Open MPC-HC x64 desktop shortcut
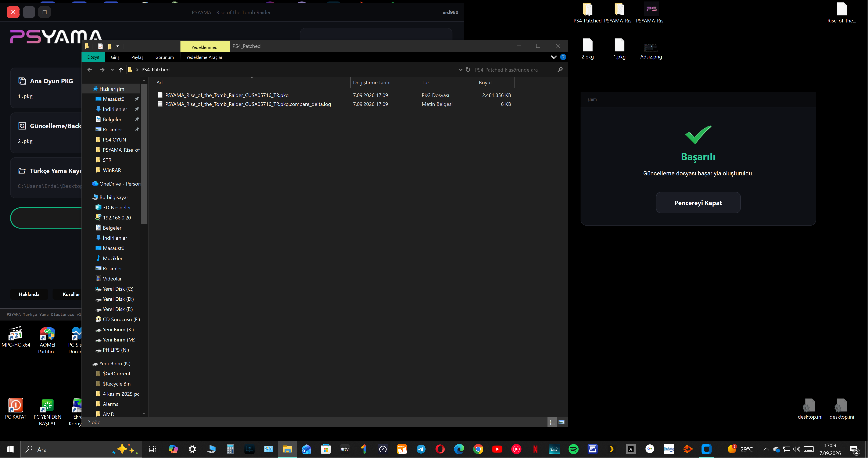The height and width of the screenshot is (458, 868). coord(16,337)
